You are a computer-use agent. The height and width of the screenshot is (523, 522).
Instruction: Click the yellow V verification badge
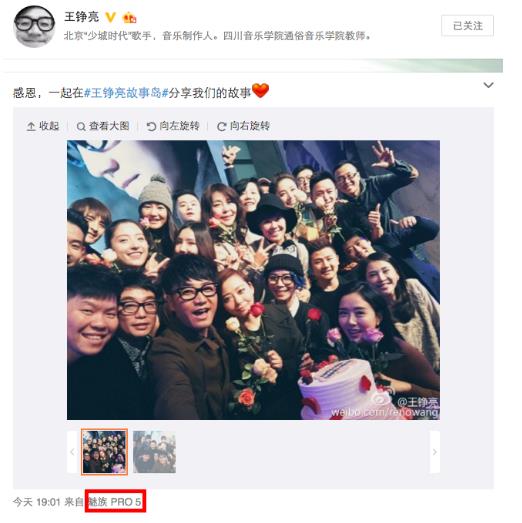click(110, 17)
